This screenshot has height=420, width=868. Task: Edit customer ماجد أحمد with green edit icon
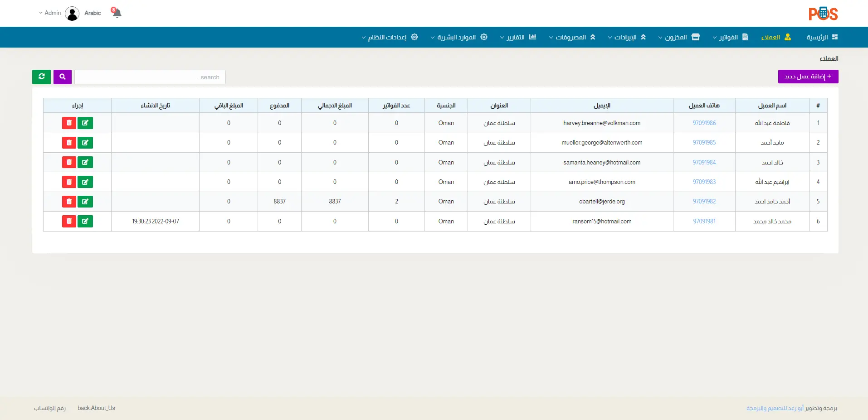tap(85, 143)
